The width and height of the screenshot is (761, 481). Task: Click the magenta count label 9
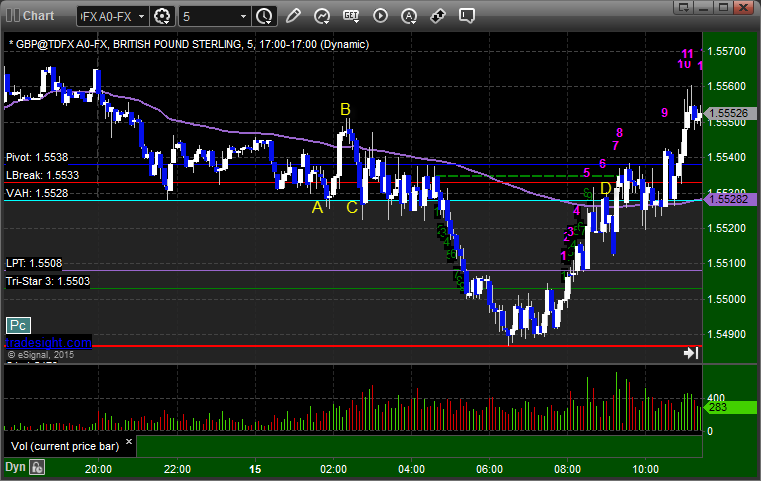pos(664,113)
